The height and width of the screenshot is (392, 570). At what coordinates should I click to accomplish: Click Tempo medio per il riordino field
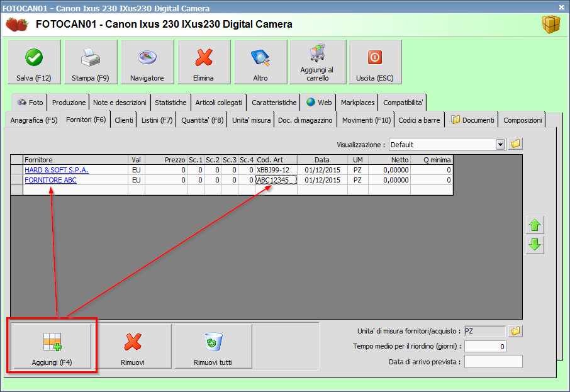[485, 347]
